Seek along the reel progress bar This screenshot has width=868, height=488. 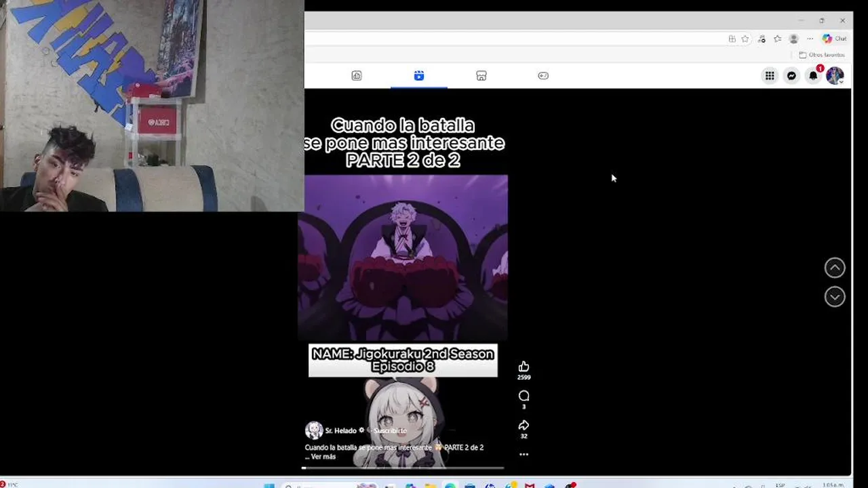coord(403,468)
